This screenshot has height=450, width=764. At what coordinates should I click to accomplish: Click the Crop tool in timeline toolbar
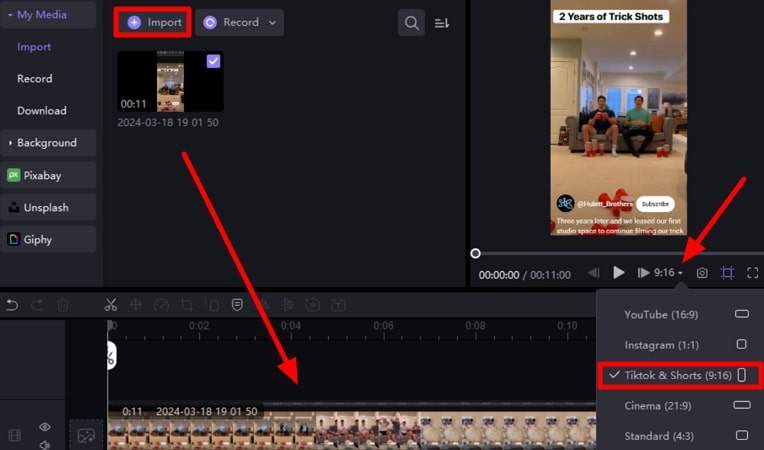coord(187,305)
